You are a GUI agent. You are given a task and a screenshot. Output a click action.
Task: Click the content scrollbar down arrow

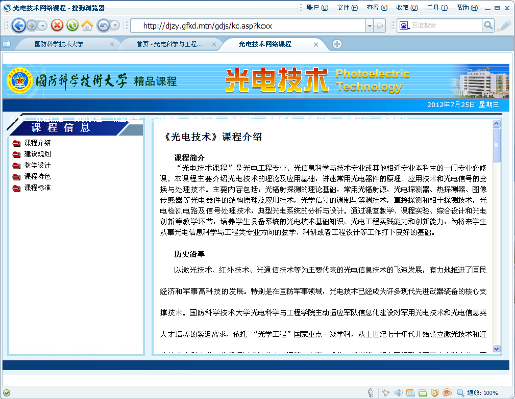coord(496,349)
